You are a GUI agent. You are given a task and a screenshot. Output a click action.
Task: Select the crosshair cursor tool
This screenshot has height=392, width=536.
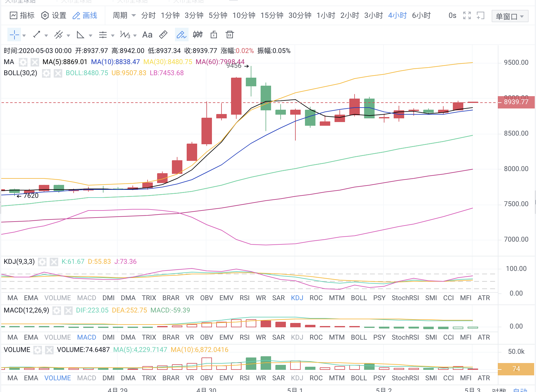(x=14, y=35)
